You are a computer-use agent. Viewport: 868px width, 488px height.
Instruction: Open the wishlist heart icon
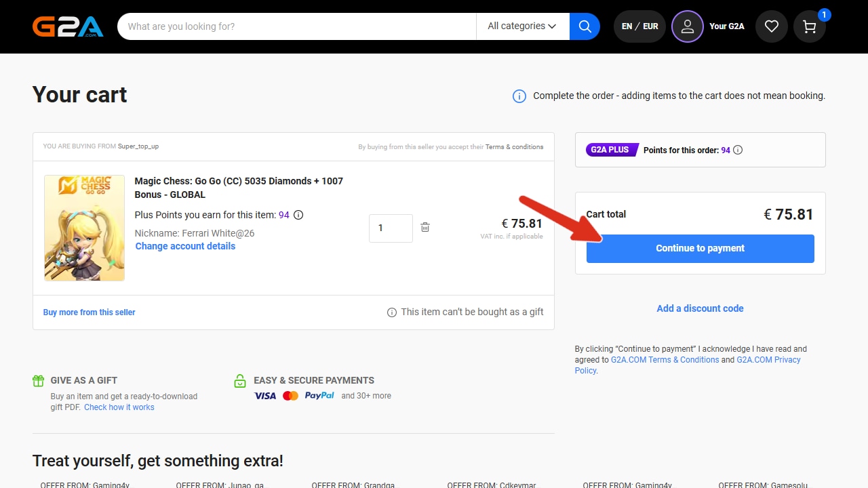coord(771,26)
